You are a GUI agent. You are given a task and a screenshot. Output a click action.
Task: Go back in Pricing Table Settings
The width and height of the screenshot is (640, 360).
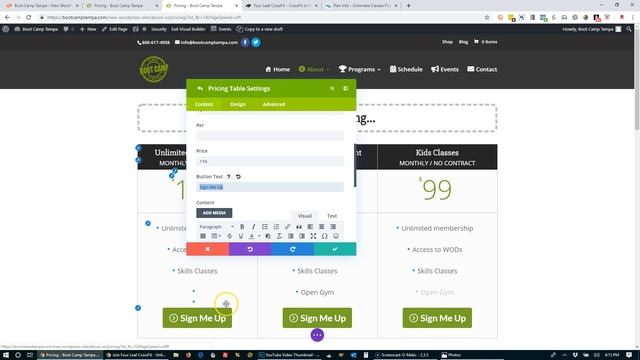click(200, 89)
